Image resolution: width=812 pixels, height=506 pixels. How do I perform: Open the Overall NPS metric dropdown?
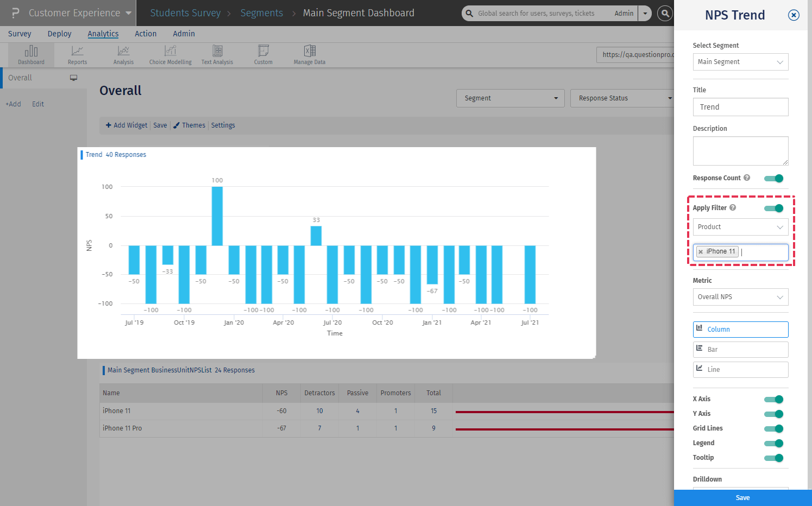tap(740, 297)
